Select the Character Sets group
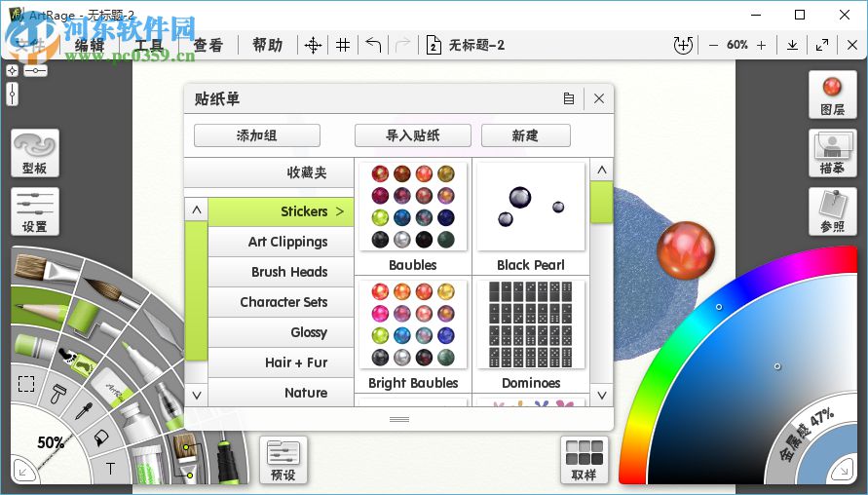This screenshot has width=868, height=495. pos(281,302)
